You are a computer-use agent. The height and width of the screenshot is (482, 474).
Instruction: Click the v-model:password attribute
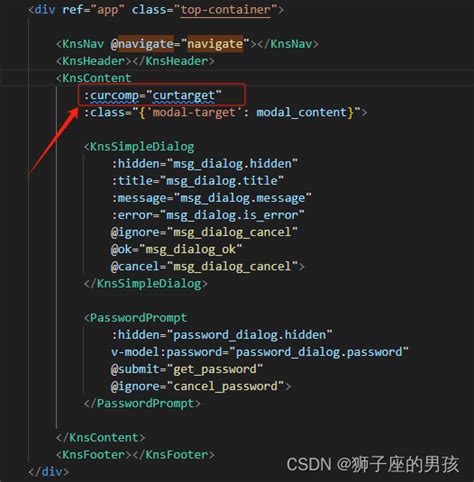(167, 352)
